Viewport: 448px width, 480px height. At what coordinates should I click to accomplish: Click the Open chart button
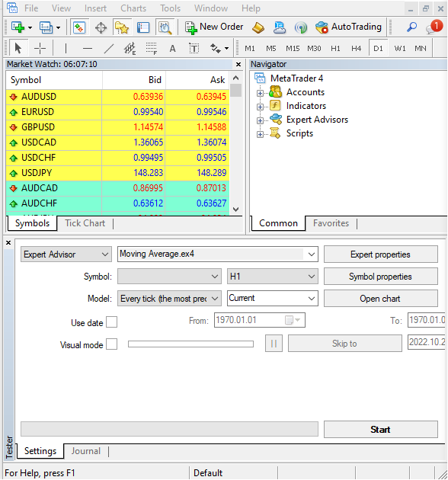click(381, 299)
